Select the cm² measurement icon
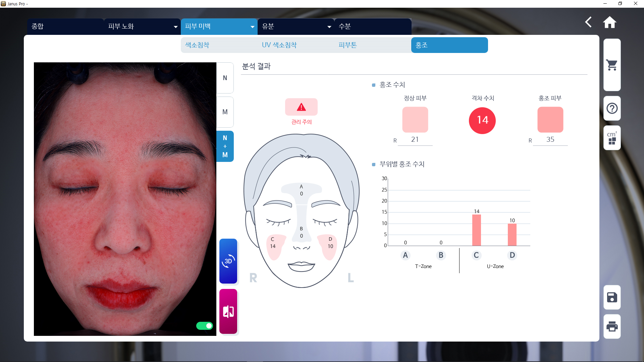The width and height of the screenshot is (644, 362). pos(612,138)
